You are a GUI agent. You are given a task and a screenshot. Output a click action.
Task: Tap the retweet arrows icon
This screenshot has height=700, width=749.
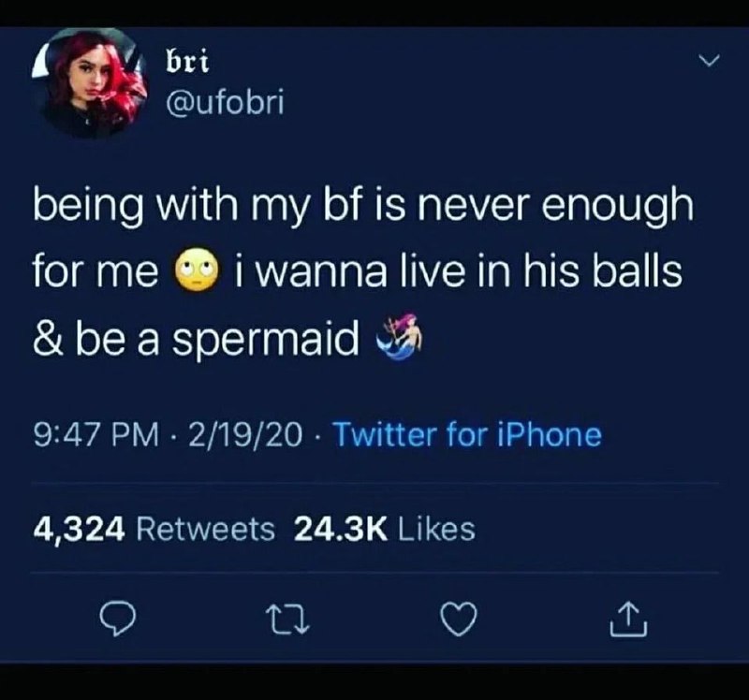pos(287,620)
